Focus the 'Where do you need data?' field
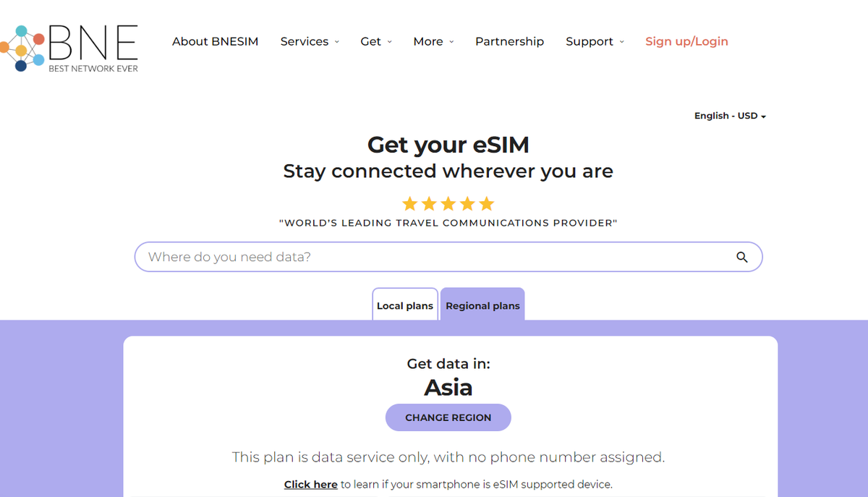The height and width of the screenshot is (497, 868). pyautogui.click(x=434, y=257)
